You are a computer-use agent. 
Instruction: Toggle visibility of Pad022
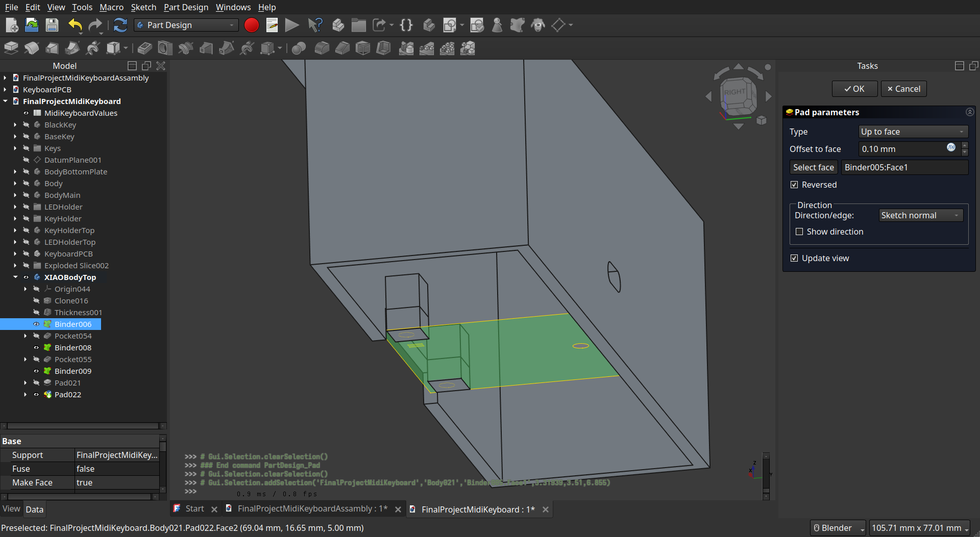pos(36,395)
